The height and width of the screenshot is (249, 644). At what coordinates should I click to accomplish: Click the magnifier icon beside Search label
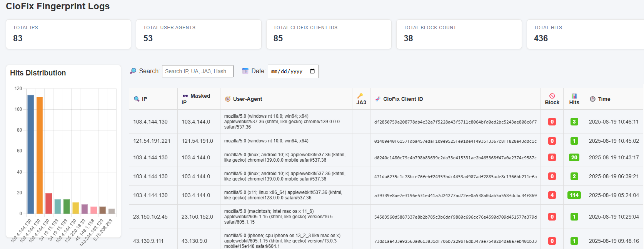[133, 71]
